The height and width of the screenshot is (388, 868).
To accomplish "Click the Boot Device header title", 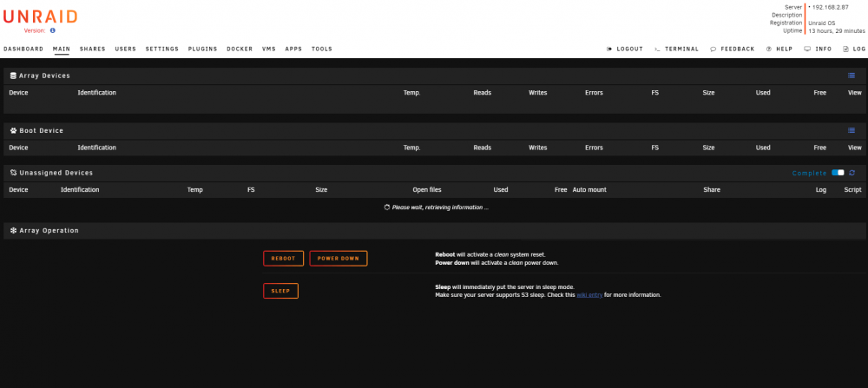I will pos(41,130).
